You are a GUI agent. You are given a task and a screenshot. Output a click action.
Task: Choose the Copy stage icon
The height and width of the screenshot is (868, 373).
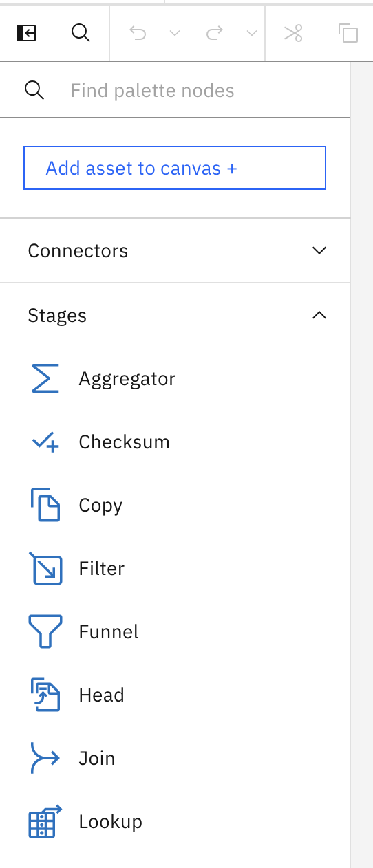pos(45,506)
